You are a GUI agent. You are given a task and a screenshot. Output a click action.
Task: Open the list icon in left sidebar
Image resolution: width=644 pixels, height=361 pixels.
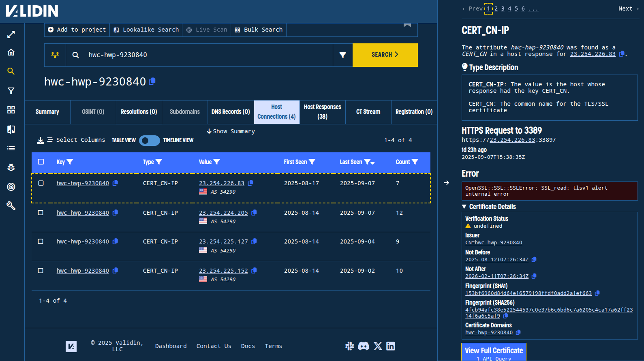click(11, 148)
